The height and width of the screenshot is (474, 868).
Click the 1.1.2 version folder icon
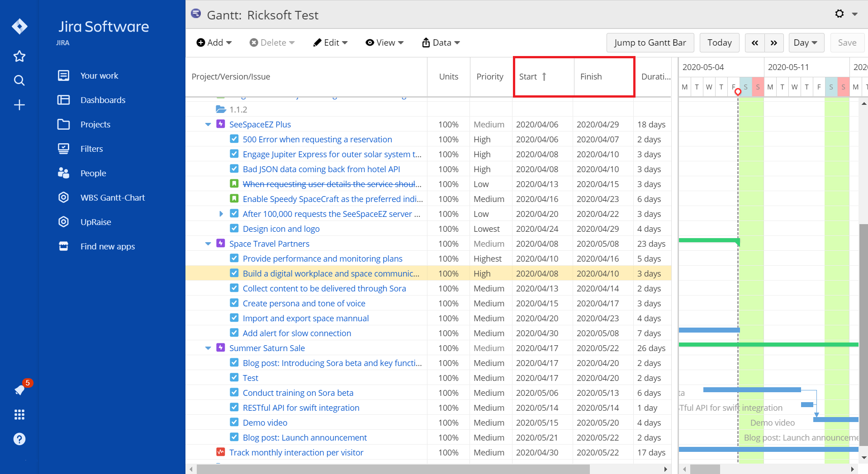[221, 109]
